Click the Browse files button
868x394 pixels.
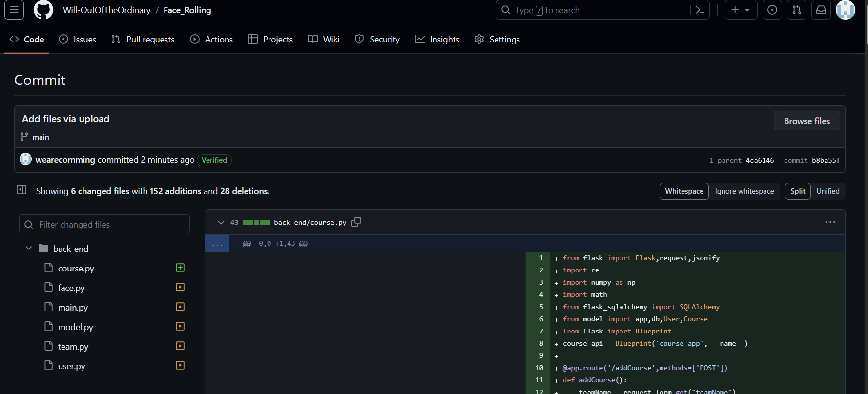click(x=806, y=121)
